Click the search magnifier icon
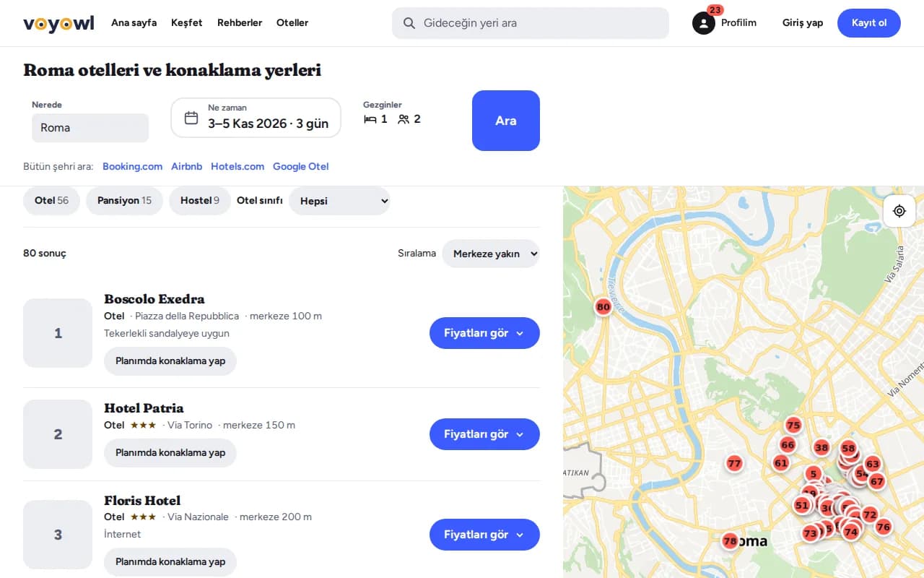 (409, 23)
